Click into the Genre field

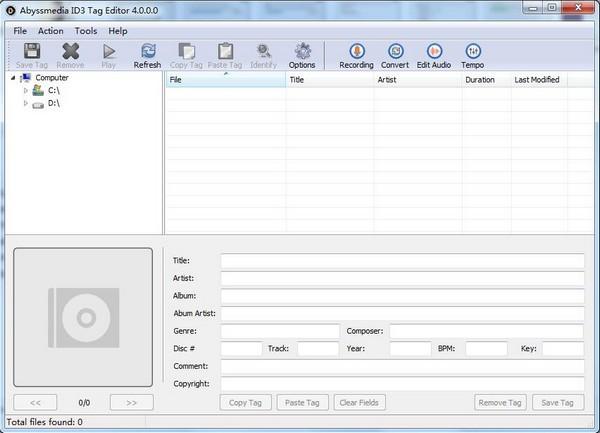click(280, 331)
